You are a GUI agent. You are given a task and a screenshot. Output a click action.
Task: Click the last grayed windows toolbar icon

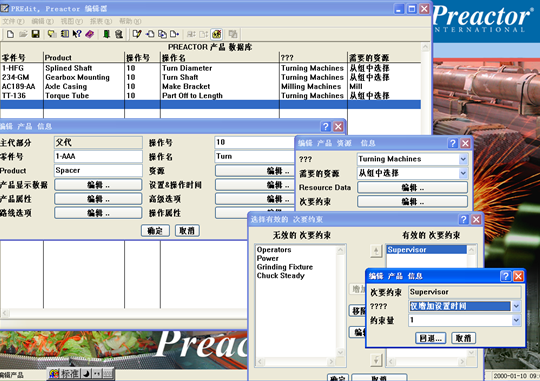(x=233, y=34)
